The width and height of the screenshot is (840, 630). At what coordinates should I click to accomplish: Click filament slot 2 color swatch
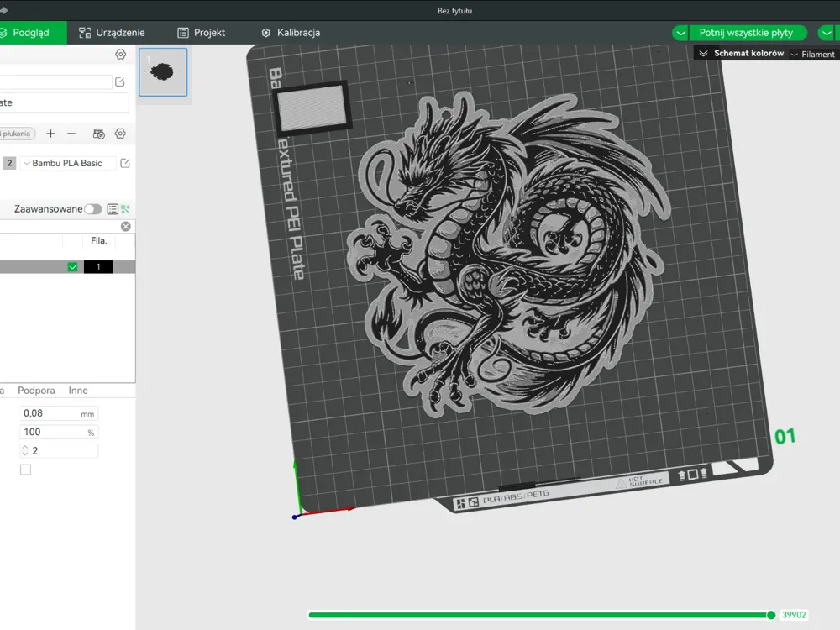pyautogui.click(x=9, y=163)
